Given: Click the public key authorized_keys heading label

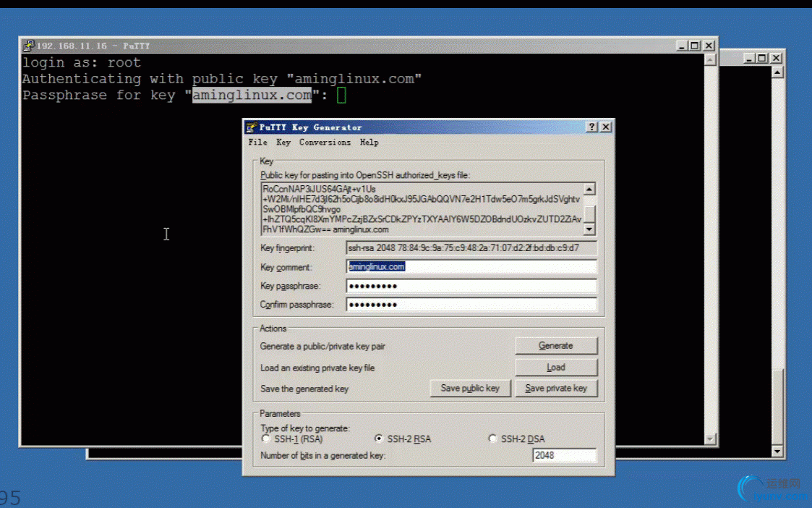Looking at the screenshot, I should [365, 175].
